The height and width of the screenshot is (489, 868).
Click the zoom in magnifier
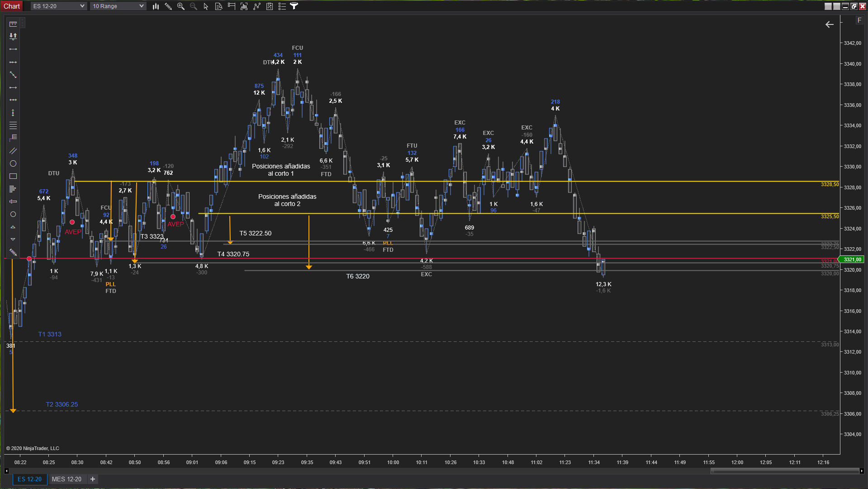point(181,6)
